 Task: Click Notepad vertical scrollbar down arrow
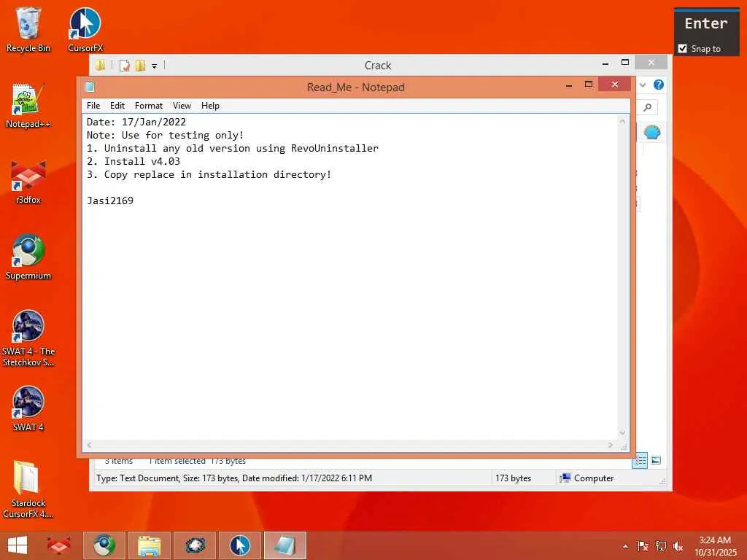[x=622, y=433]
